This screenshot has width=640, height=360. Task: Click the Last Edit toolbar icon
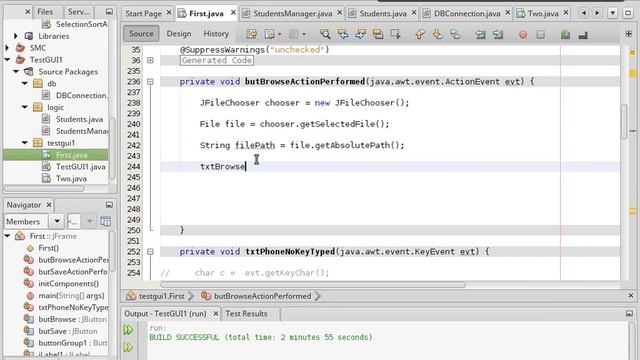point(251,34)
